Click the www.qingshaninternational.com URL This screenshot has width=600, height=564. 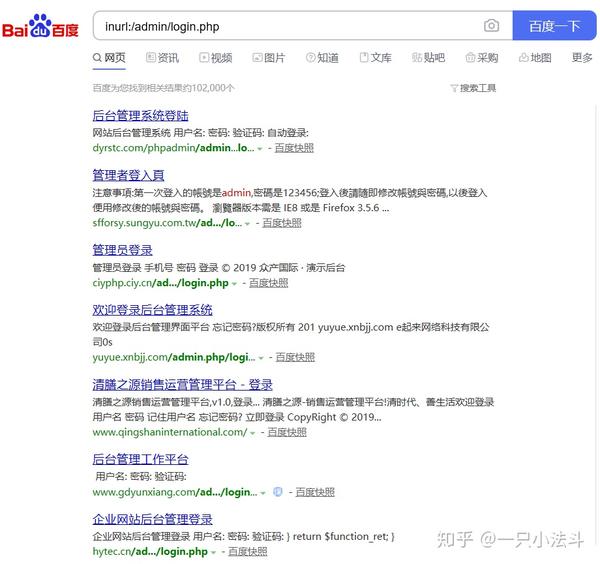(170, 432)
